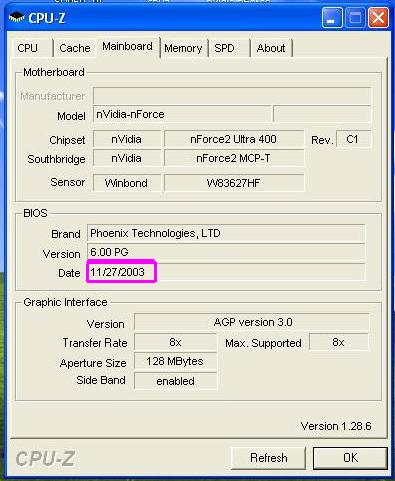Click the Sensor label

point(68,182)
